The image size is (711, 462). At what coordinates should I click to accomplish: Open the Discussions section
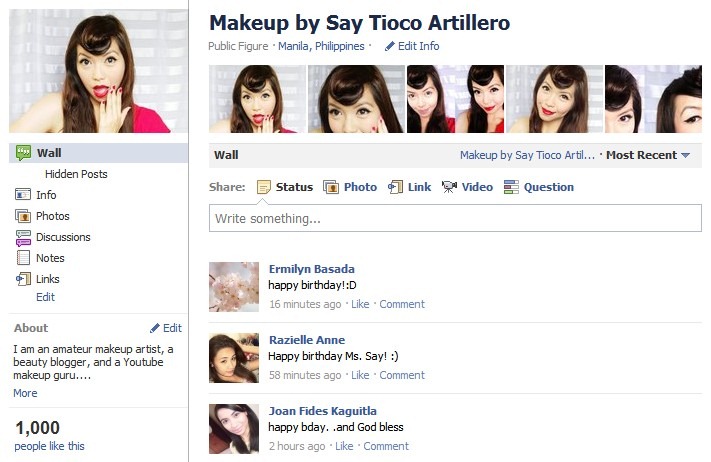click(63, 237)
